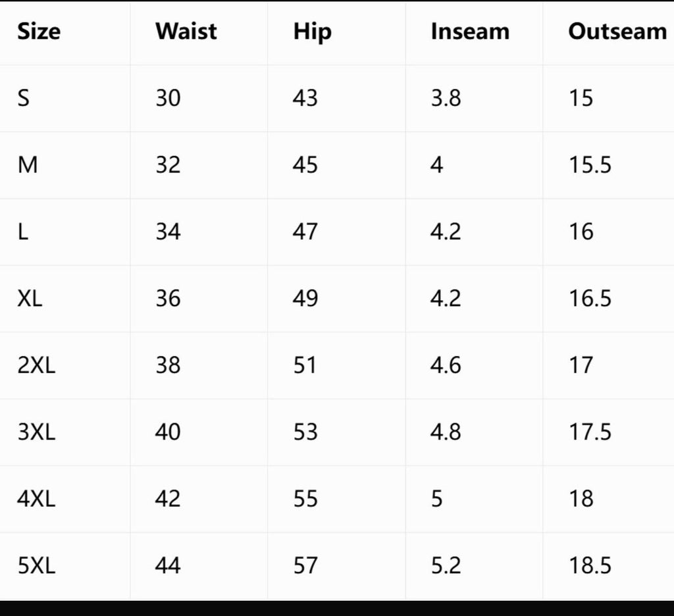Select outseam value 15.5 cell
Image resolution: width=674 pixels, height=616 pixels.
590,165
